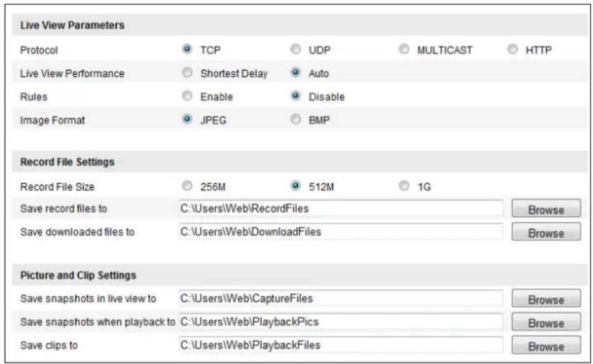Click the RecordFiles path input field

pyautogui.click(x=340, y=208)
